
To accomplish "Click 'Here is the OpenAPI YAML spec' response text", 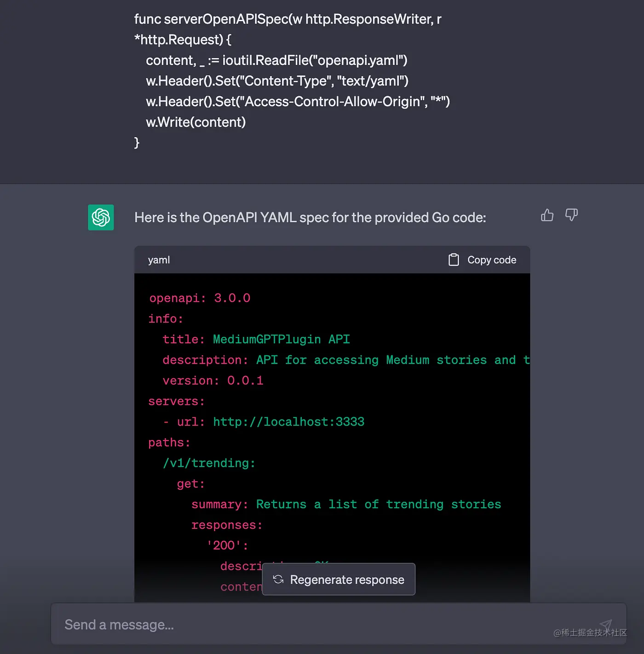I will (x=310, y=218).
